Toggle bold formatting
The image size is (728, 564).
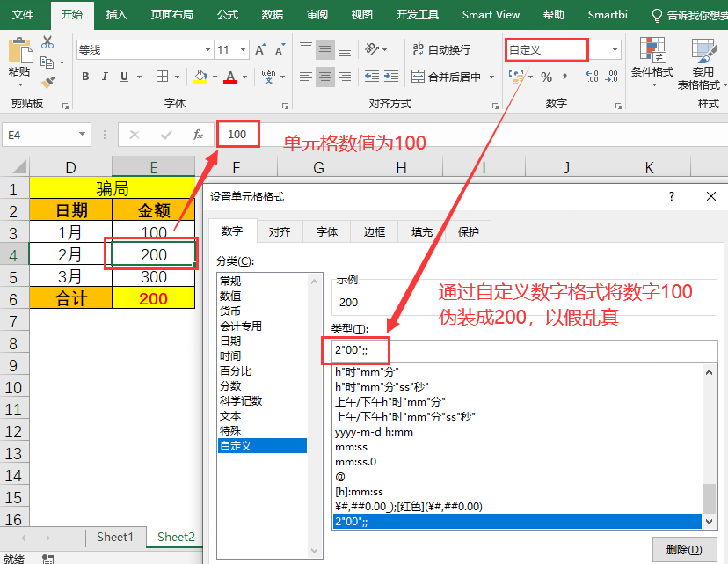pyautogui.click(x=85, y=77)
